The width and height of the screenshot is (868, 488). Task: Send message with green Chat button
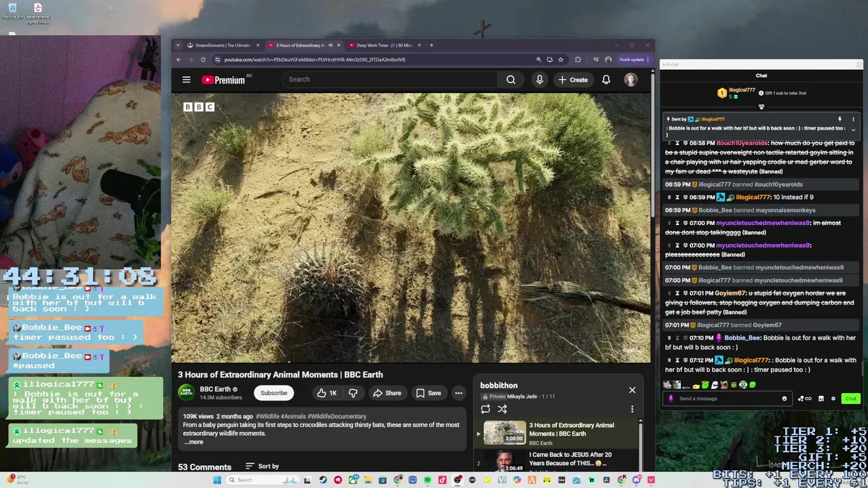point(850,399)
